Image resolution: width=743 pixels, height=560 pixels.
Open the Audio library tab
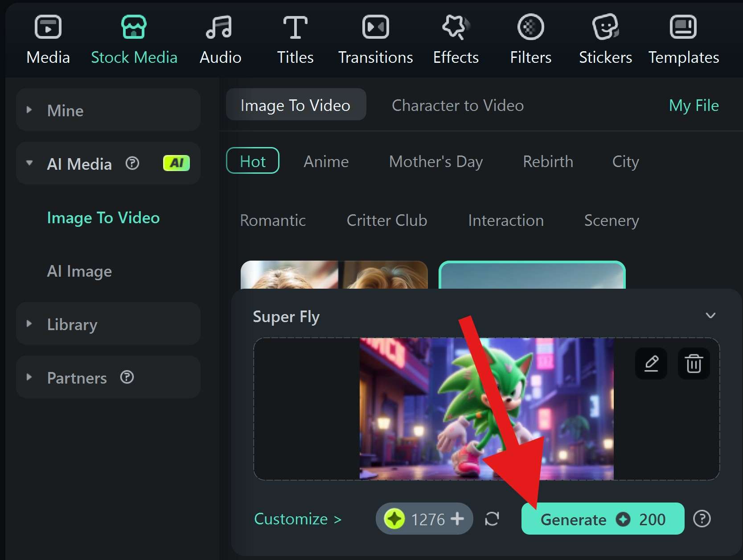click(220, 40)
